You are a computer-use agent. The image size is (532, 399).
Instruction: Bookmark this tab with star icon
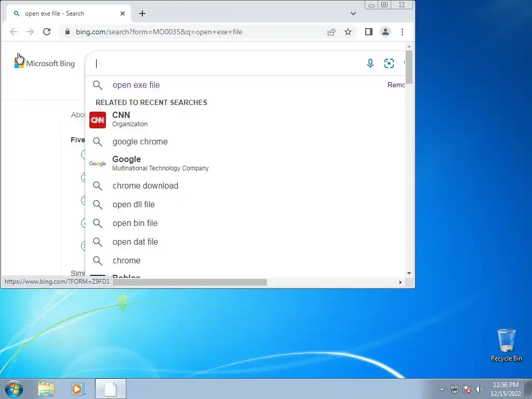[x=348, y=32]
